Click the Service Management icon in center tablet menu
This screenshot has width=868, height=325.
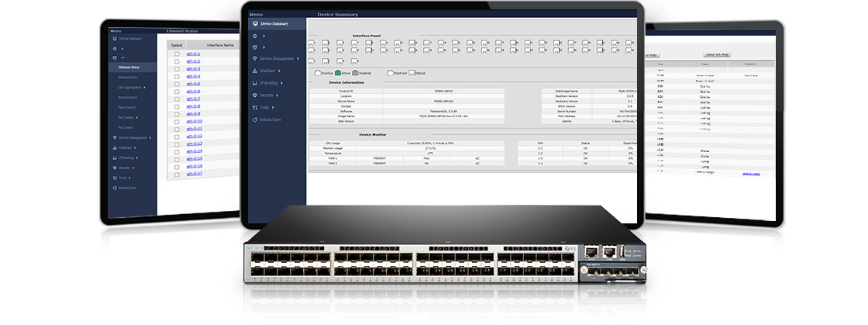coord(255,59)
